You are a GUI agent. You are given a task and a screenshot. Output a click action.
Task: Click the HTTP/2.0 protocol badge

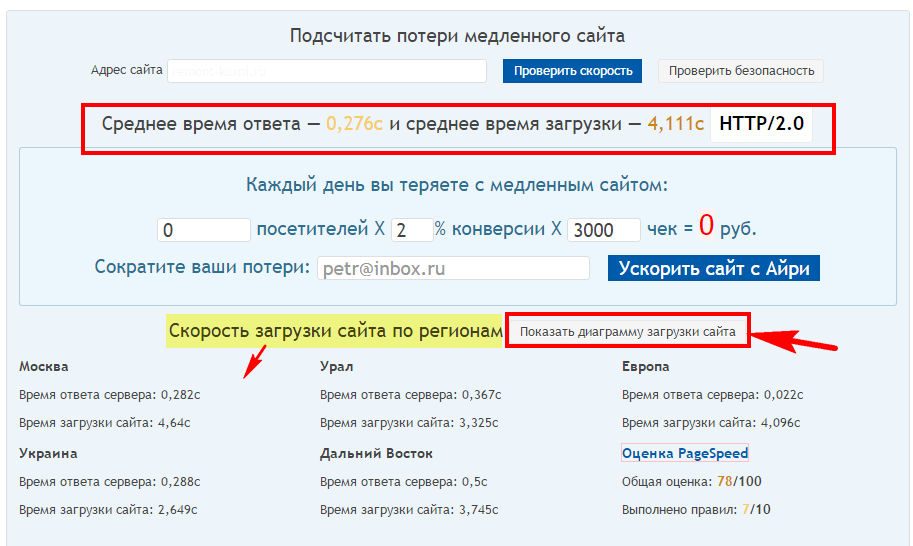point(761,124)
